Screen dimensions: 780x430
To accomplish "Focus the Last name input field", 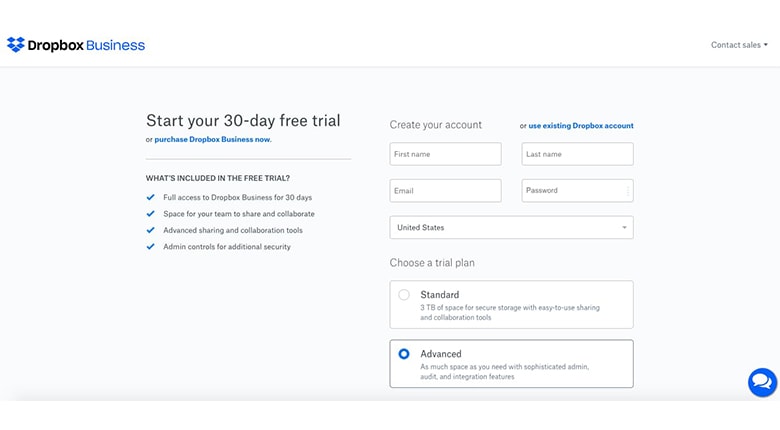I will tap(578, 154).
